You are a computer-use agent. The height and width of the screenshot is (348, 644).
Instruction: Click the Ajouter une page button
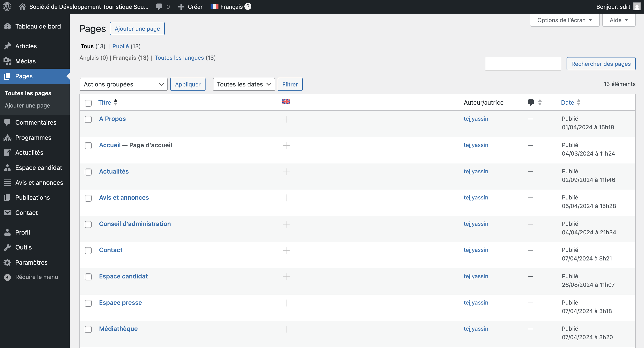click(x=137, y=29)
